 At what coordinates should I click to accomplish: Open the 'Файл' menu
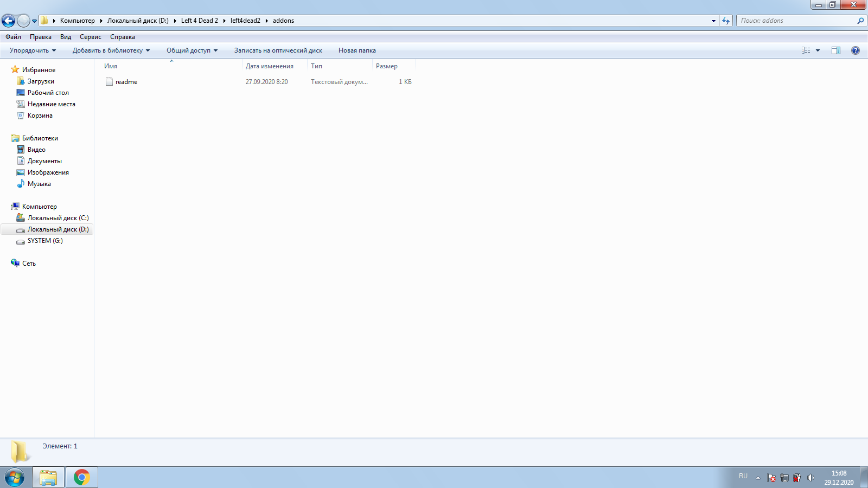(x=14, y=37)
